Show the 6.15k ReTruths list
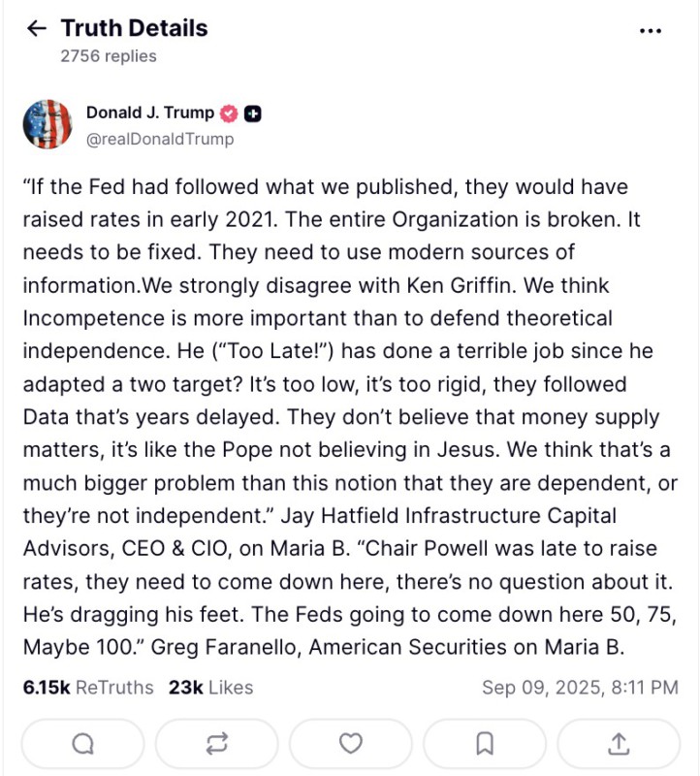 pos(87,688)
